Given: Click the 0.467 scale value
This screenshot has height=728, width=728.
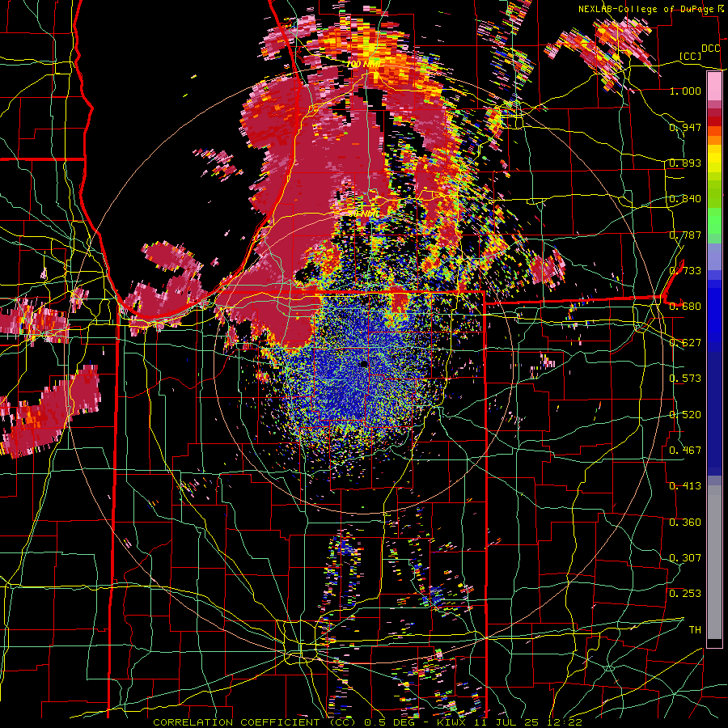Looking at the screenshot, I should 685,450.
